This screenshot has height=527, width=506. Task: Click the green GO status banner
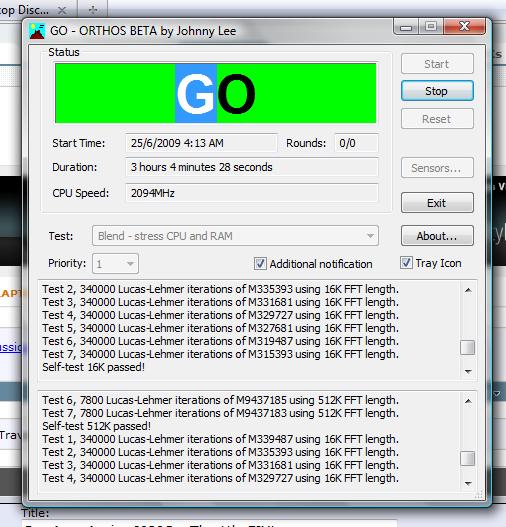215,93
